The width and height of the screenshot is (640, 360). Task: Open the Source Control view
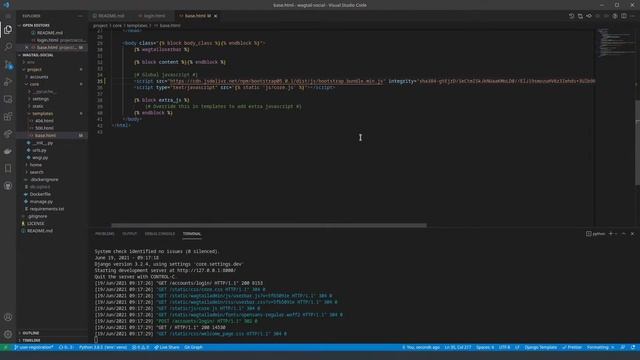8,64
